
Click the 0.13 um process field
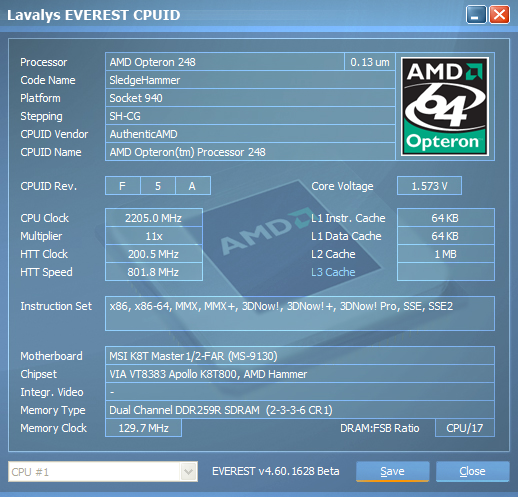pyautogui.click(x=370, y=62)
